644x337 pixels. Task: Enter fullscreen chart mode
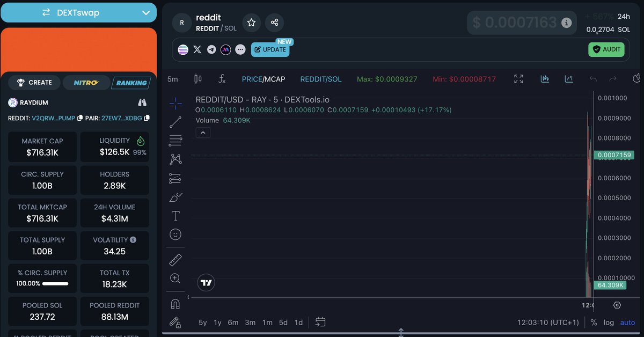518,79
